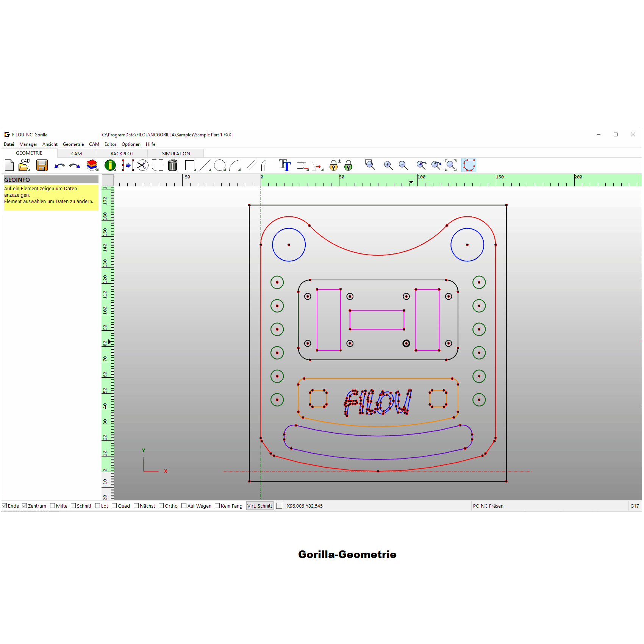Click the black marker on horizontal ruler
This screenshot has height=644, width=644.
pyautogui.click(x=411, y=182)
